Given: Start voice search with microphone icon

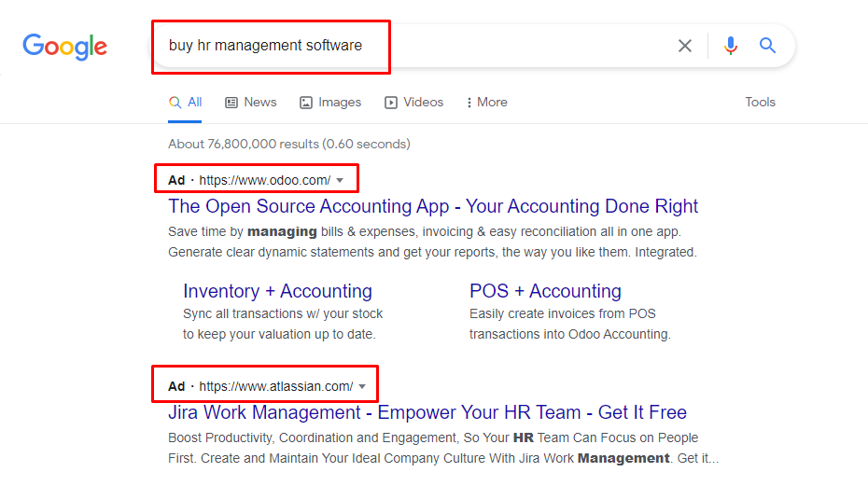Looking at the screenshot, I should (730, 46).
